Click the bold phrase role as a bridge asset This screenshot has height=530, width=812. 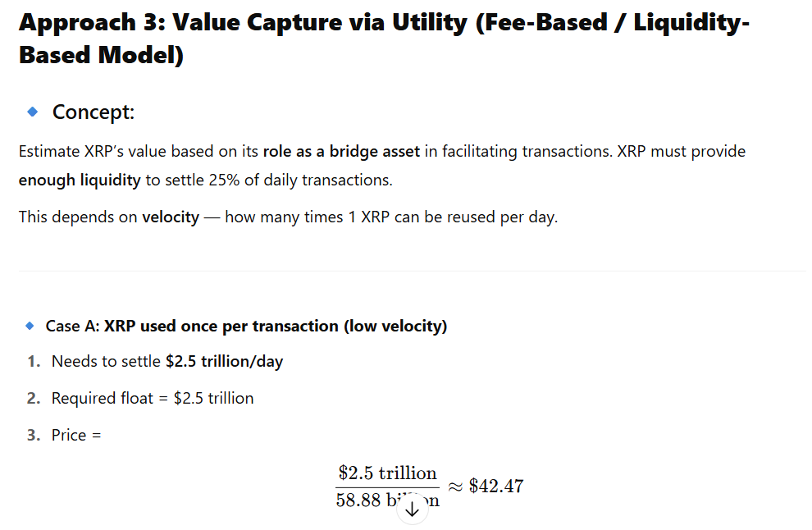[341, 152]
